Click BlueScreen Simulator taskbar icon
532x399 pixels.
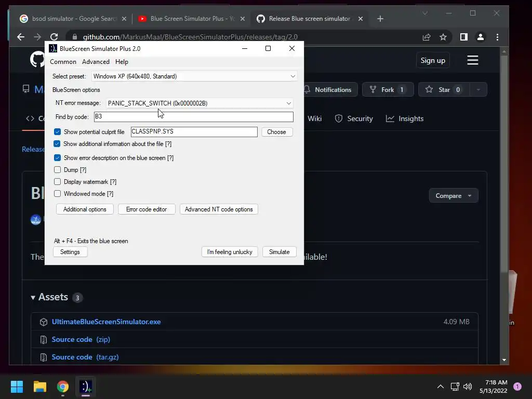pyautogui.click(x=86, y=387)
